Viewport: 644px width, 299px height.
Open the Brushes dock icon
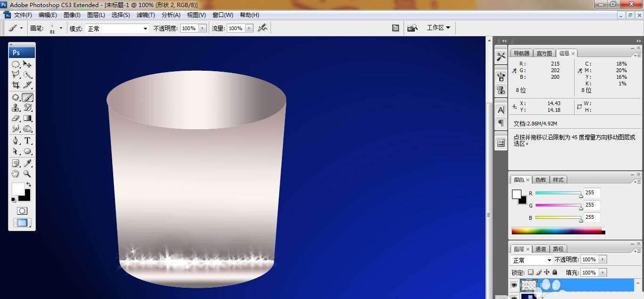501,77
